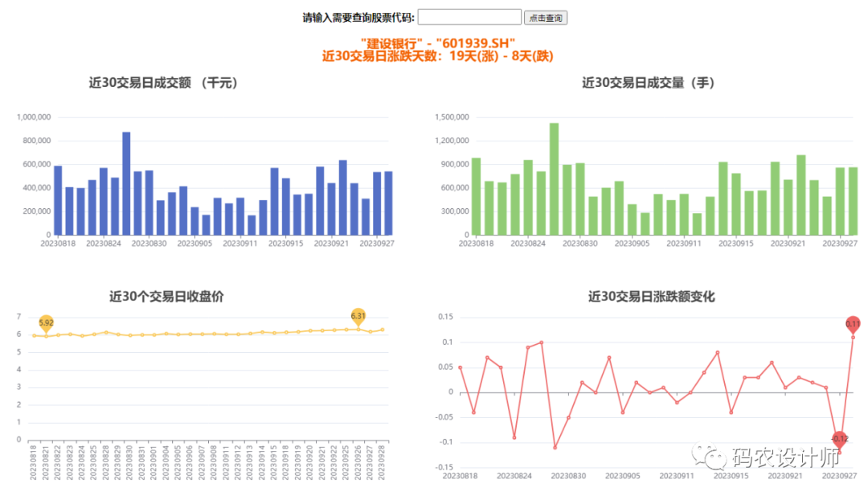Click the tallest blue bar in turnover chart
Image resolution: width=868 pixels, height=496 pixels.
[126, 183]
